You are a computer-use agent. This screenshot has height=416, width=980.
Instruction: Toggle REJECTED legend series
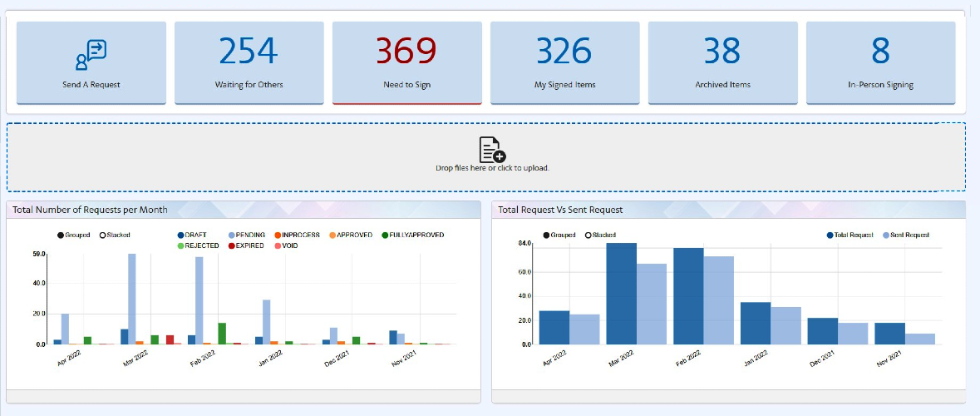tap(198, 245)
